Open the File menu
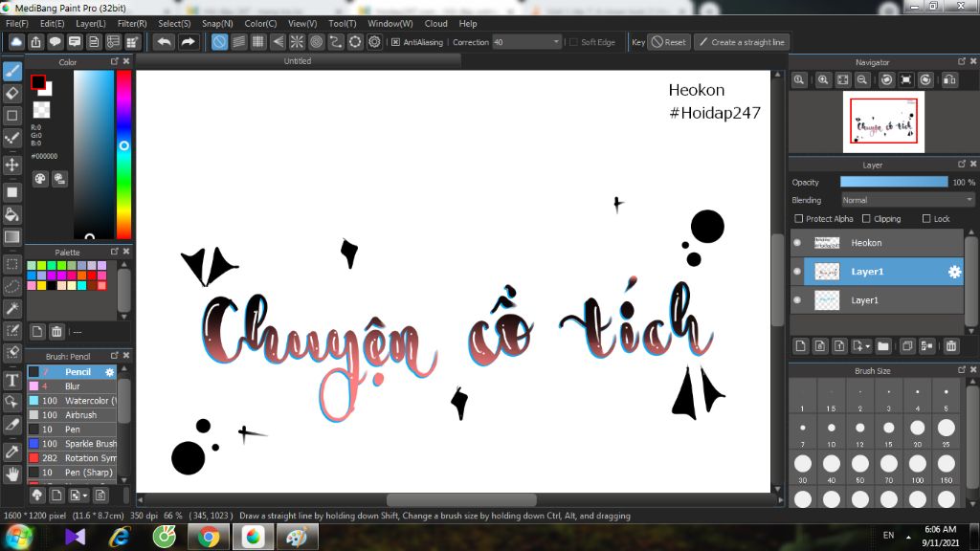This screenshot has width=980, height=551. (17, 24)
